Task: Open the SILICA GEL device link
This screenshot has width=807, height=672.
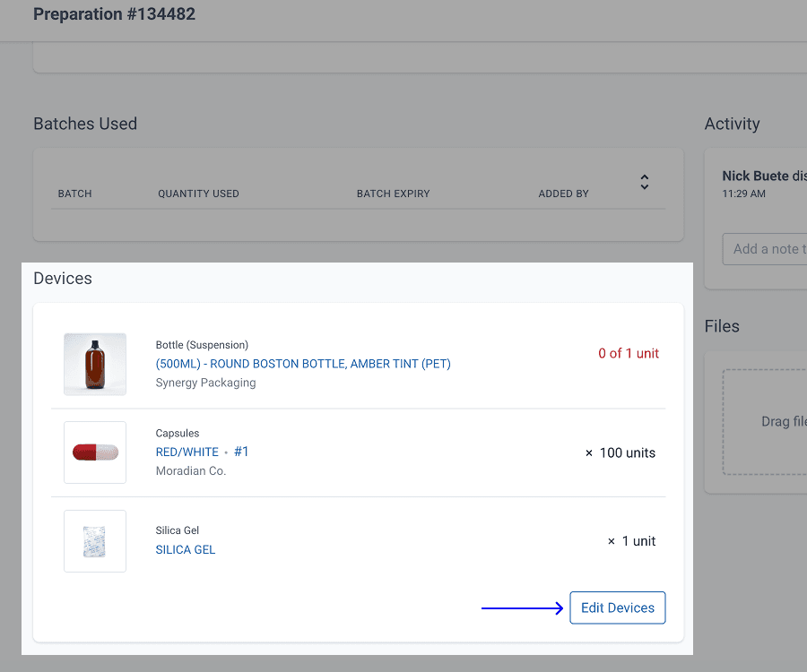Action: [x=186, y=549]
